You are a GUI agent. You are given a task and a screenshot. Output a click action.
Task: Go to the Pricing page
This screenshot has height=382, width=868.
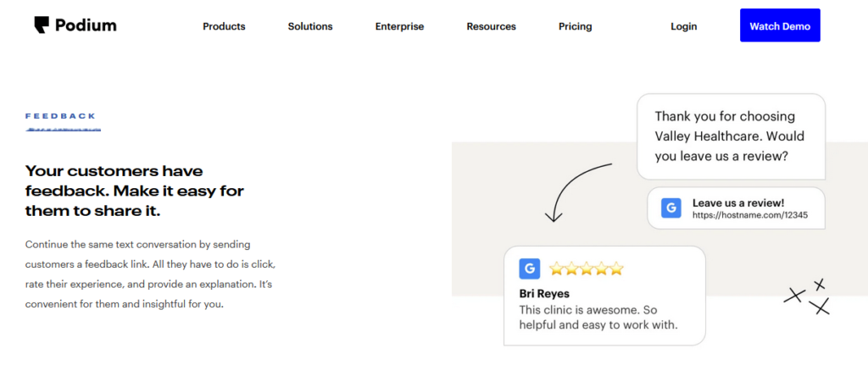[576, 26]
